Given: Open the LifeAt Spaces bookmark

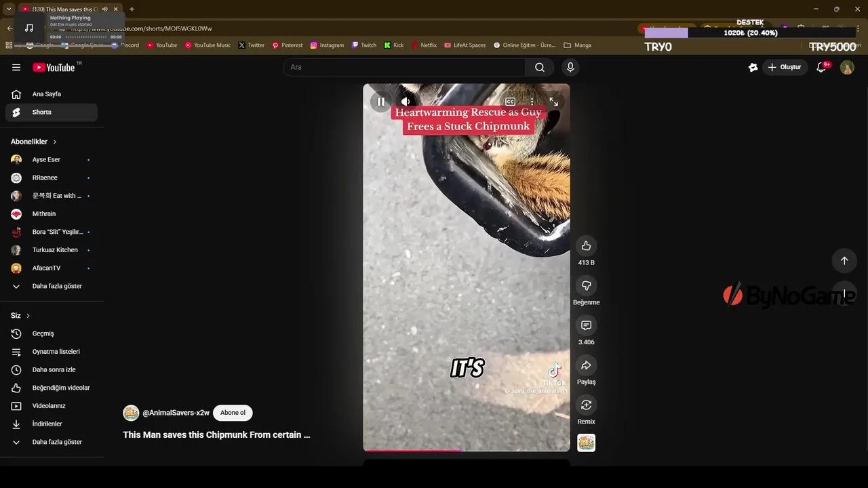Looking at the screenshot, I should 465,45.
